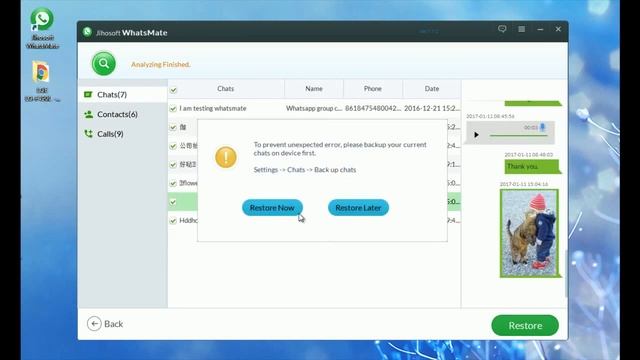Sort by the Date column header
This screenshot has width=640, height=360.
click(x=432, y=89)
